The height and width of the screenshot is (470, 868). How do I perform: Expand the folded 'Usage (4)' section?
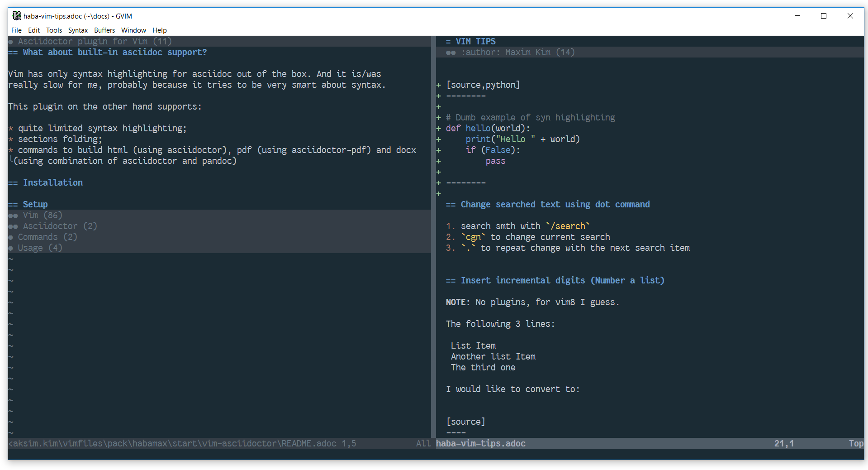pos(219,248)
